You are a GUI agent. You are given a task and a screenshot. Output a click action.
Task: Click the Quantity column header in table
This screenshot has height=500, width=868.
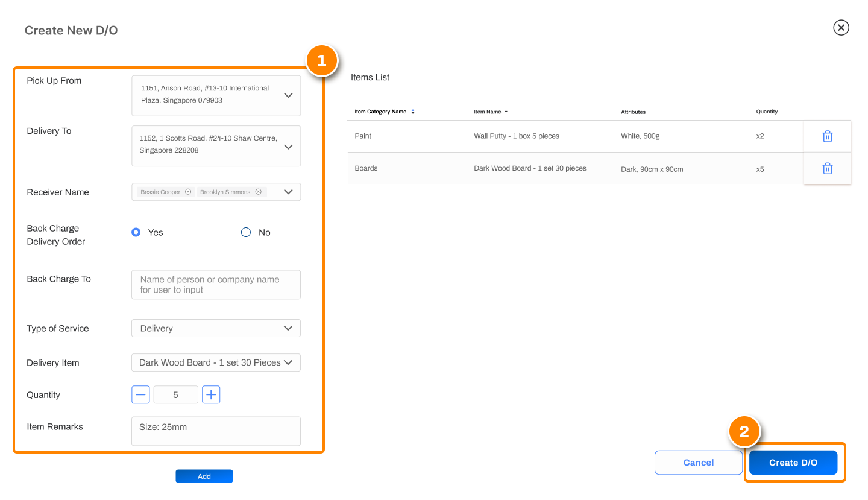click(767, 112)
